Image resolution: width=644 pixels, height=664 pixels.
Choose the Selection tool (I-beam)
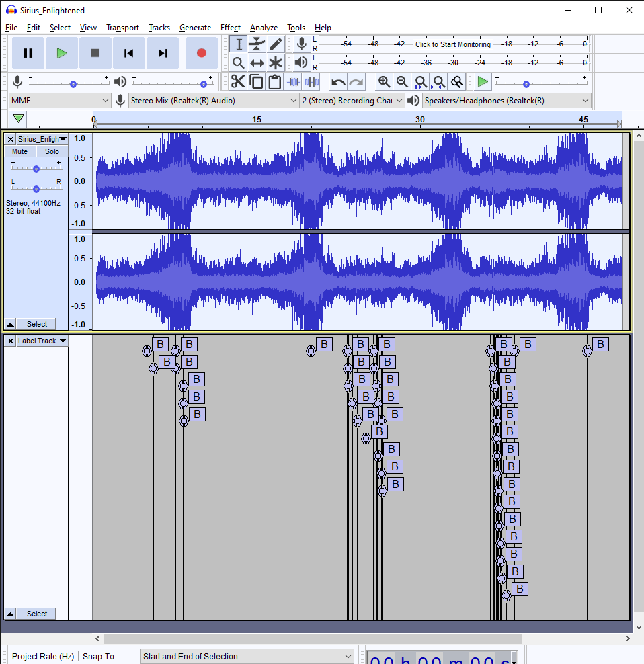239,44
